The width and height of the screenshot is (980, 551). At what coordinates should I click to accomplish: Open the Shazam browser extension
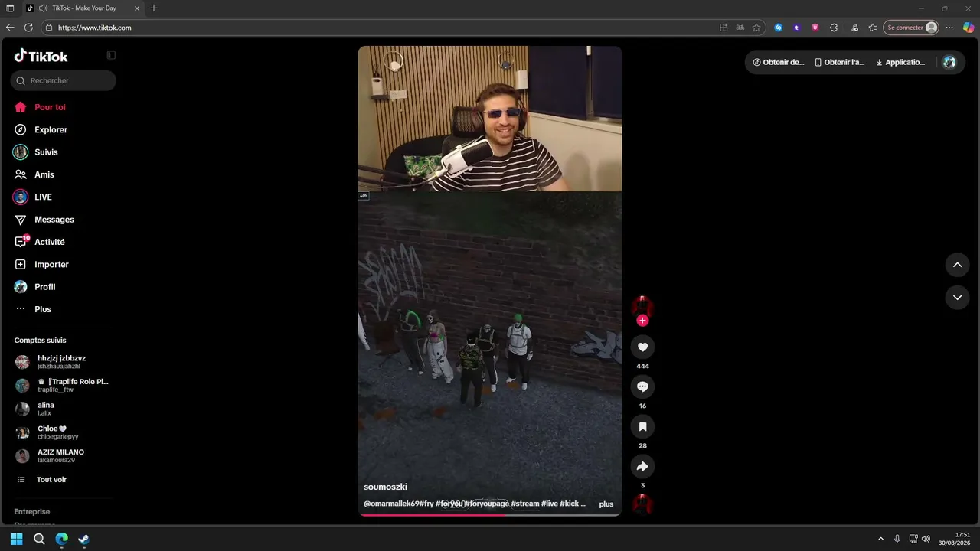coord(779,28)
